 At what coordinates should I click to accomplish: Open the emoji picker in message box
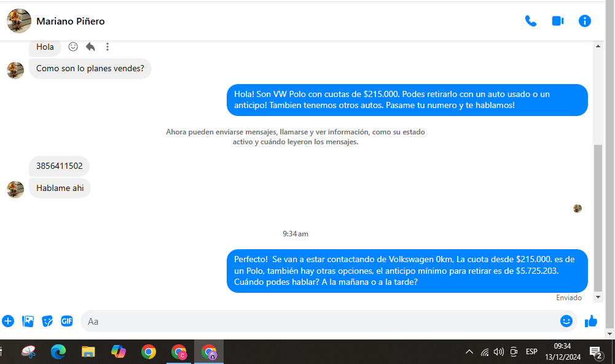[566, 321]
